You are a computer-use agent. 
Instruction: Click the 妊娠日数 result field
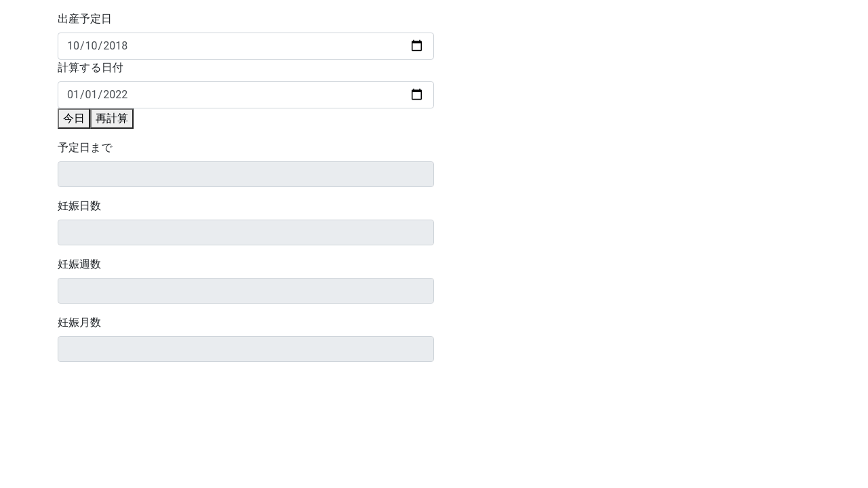click(245, 232)
